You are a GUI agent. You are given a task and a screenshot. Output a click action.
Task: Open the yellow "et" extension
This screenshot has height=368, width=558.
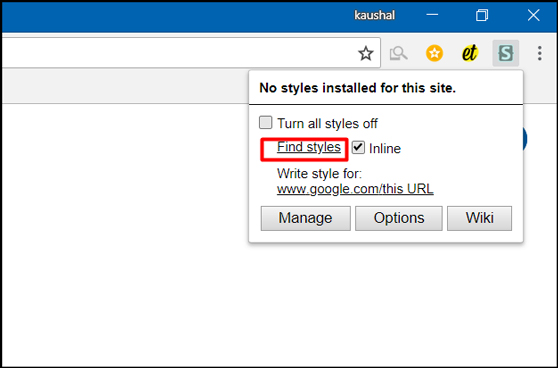tap(469, 53)
